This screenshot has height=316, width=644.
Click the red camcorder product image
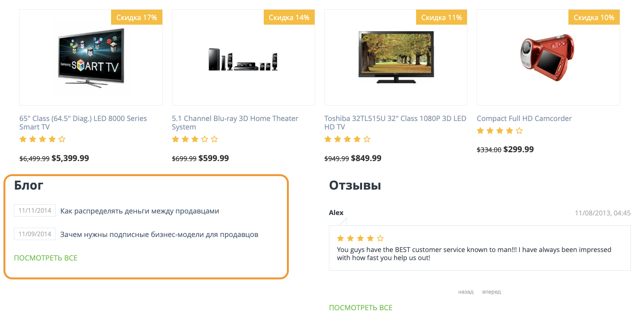[548, 57]
